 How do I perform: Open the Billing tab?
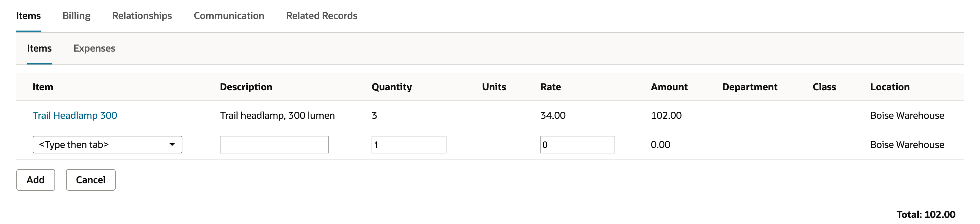point(77,16)
